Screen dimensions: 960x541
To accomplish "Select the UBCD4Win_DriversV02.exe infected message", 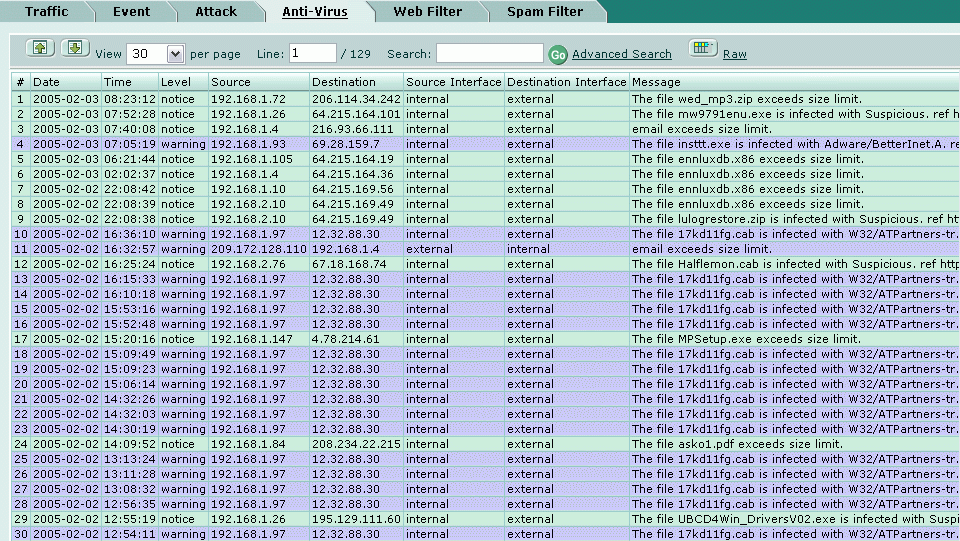I will (x=795, y=519).
